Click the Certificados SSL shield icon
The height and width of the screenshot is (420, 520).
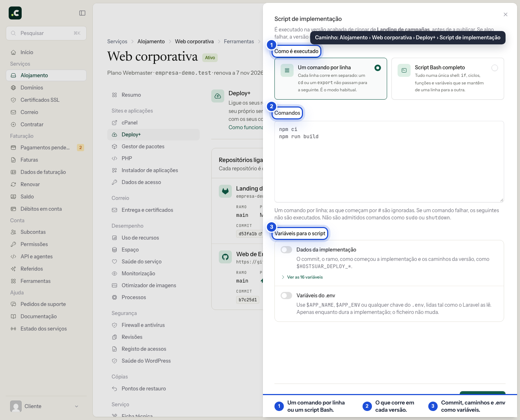click(x=13, y=100)
